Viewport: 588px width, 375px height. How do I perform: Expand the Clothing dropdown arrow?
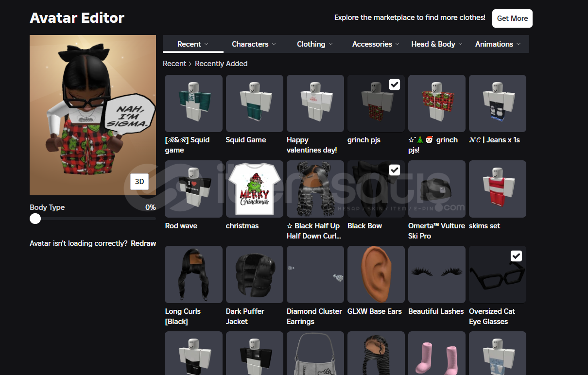tap(331, 44)
